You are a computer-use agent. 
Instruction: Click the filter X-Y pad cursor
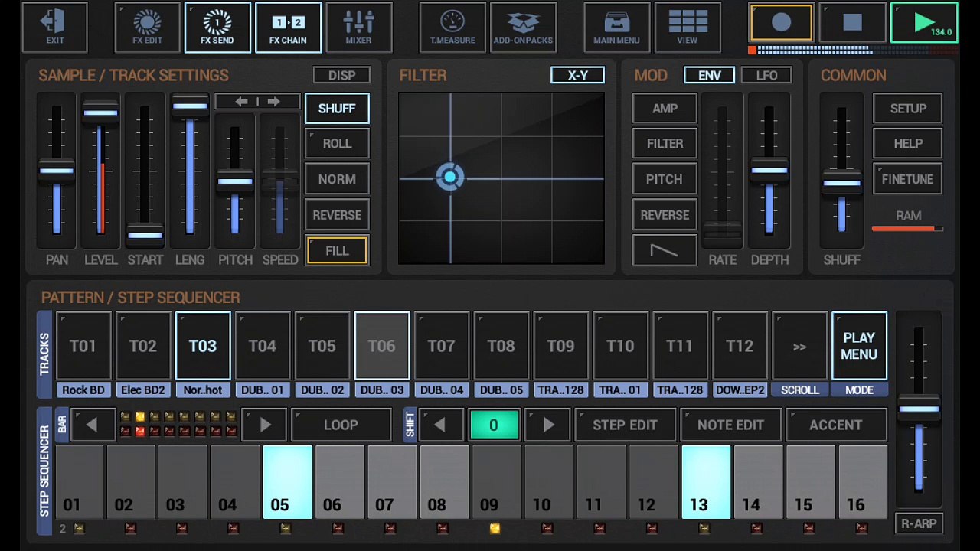point(450,178)
